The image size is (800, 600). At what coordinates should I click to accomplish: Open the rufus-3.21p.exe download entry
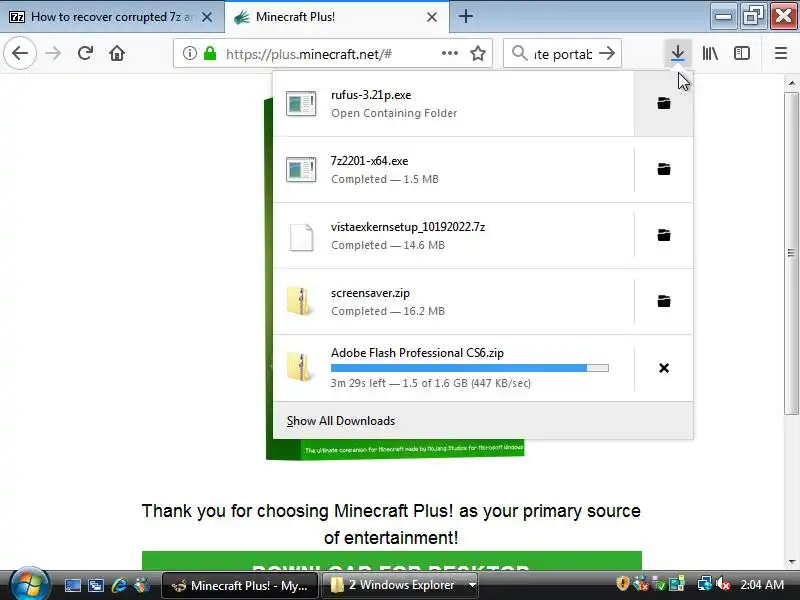pos(454,104)
